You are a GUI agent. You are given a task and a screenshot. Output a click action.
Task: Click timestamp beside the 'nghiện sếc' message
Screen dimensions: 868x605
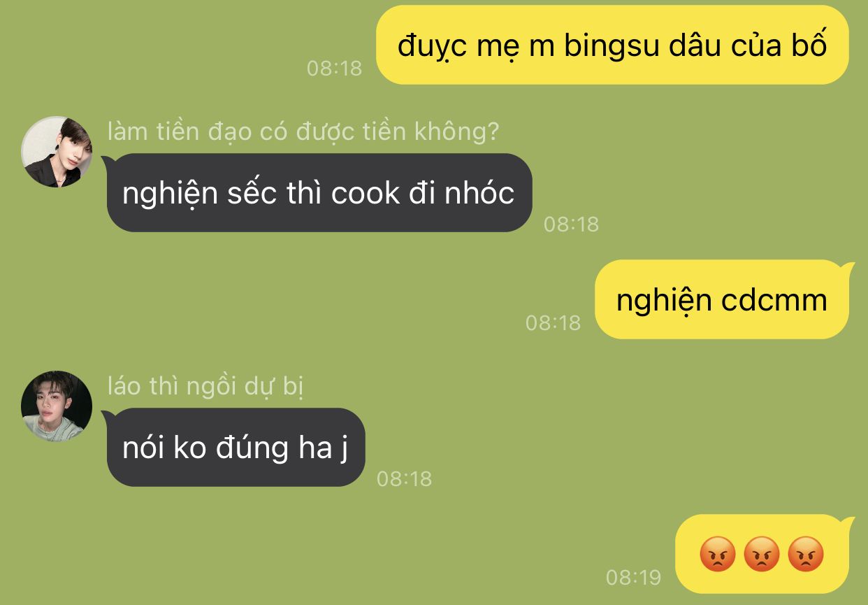(572, 224)
